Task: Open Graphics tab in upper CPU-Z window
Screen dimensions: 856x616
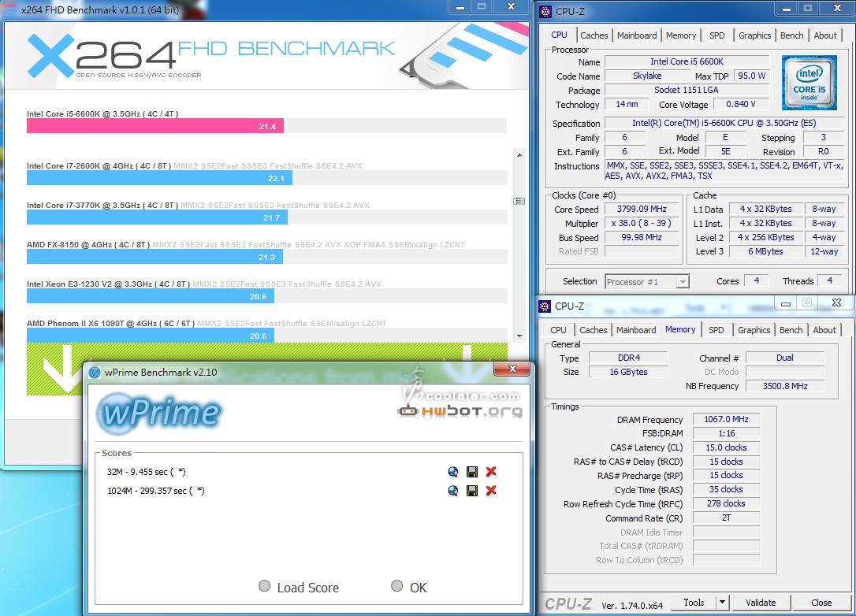Action: click(x=754, y=35)
